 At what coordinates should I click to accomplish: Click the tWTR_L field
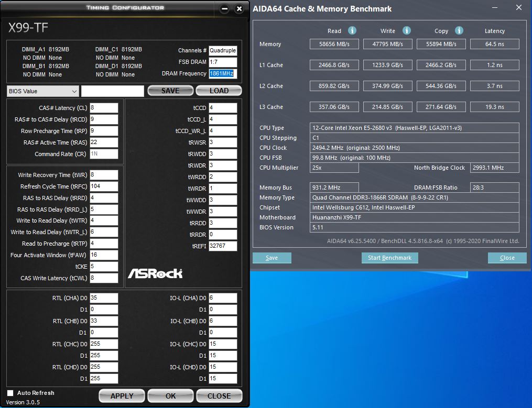pos(104,232)
